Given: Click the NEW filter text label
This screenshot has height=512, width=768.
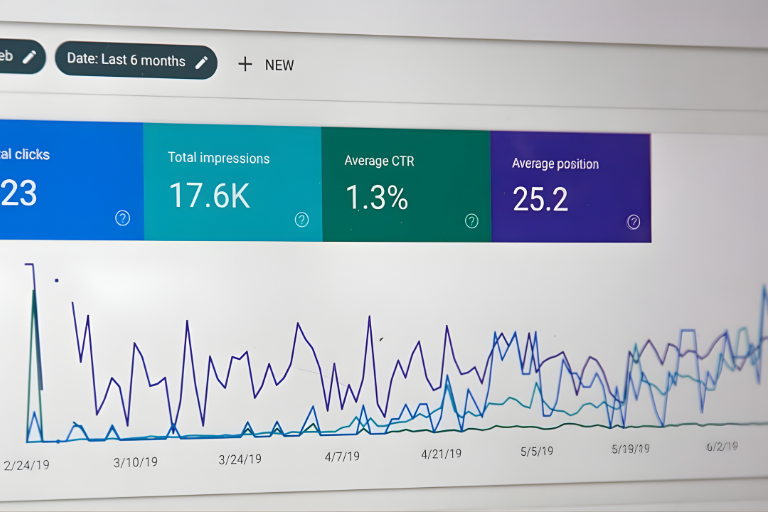Looking at the screenshot, I should coord(279,65).
